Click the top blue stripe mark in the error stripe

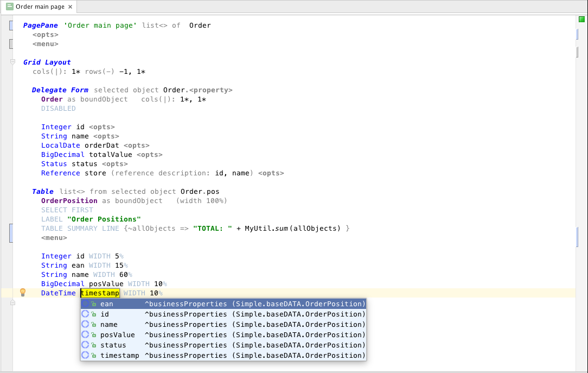577,35
